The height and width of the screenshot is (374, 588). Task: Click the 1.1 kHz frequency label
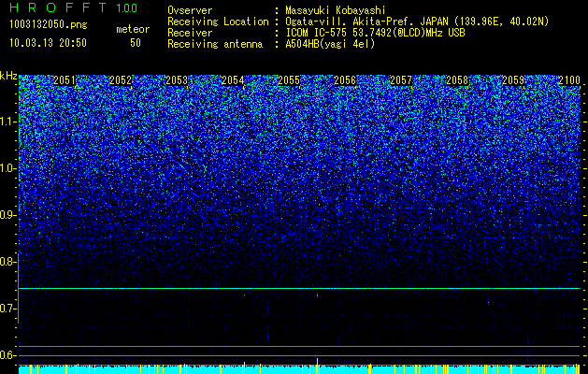pyautogui.click(x=8, y=122)
